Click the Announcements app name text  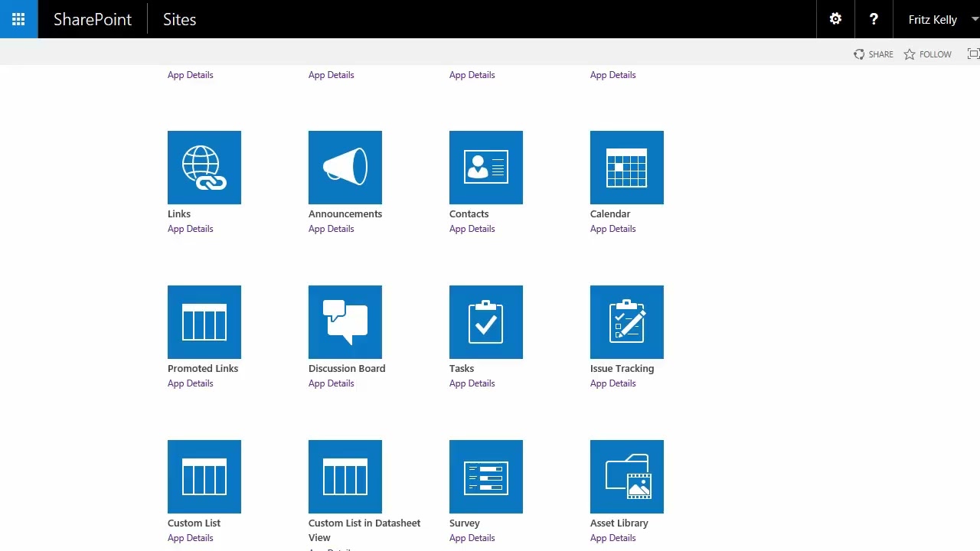coord(345,214)
